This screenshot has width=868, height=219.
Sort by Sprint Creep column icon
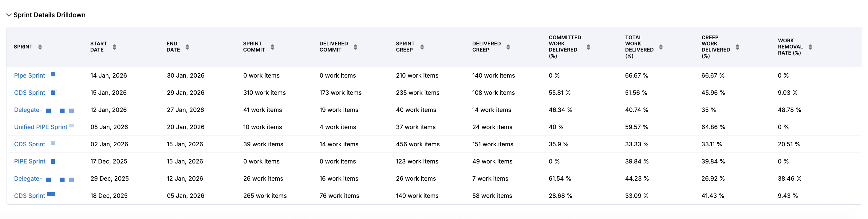click(422, 47)
